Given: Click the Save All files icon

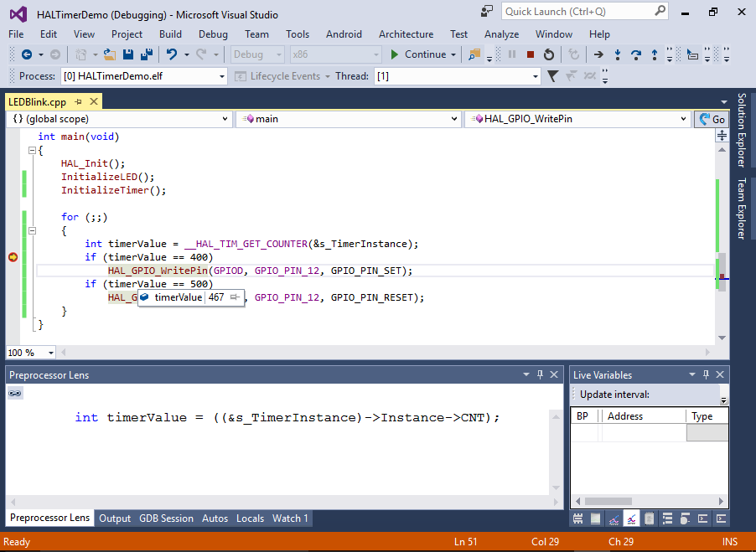Looking at the screenshot, I should (x=147, y=54).
